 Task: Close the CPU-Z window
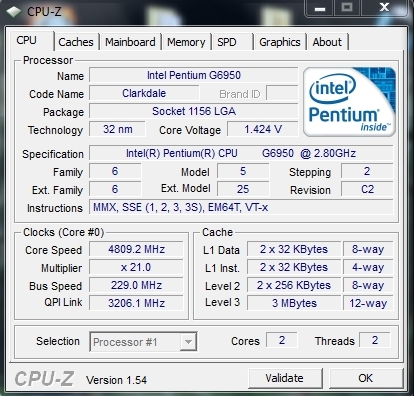(x=385, y=8)
